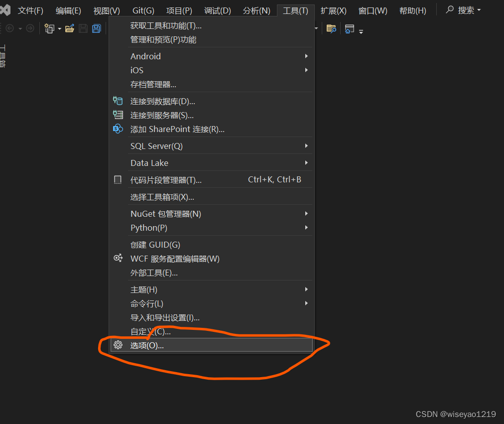504x424 pixels.
Task: Expand the 主题(H) submenu
Action: pyautogui.click(x=306, y=289)
